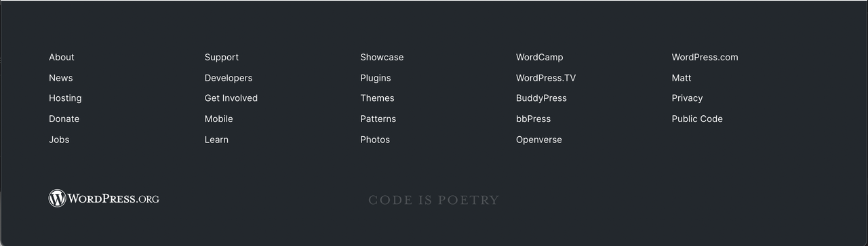
Task: Click the Get Involved link
Action: [x=231, y=98]
